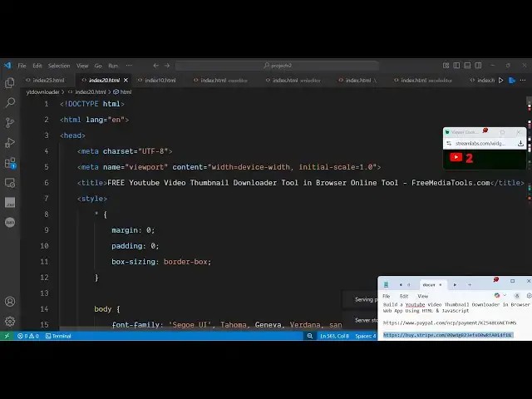Screen dimensions: 532x399
Task: Toggle the primary side bar
Action: point(456,65)
